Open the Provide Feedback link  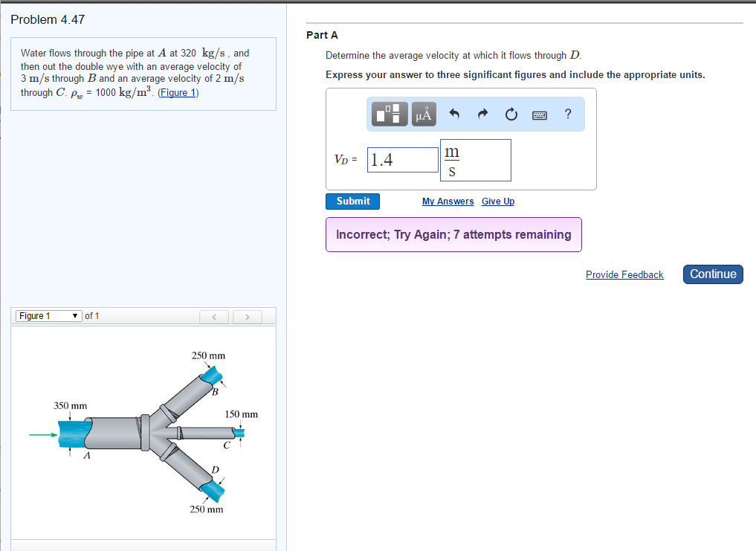click(624, 274)
